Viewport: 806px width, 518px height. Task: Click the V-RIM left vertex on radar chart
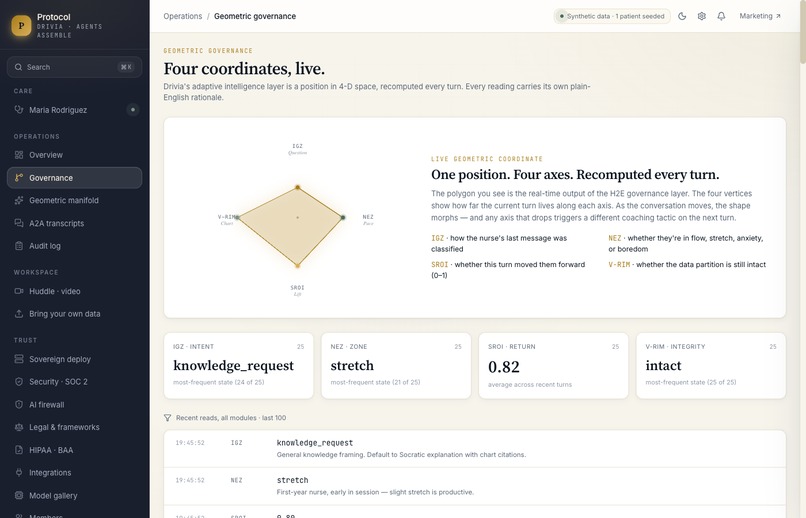tap(237, 217)
